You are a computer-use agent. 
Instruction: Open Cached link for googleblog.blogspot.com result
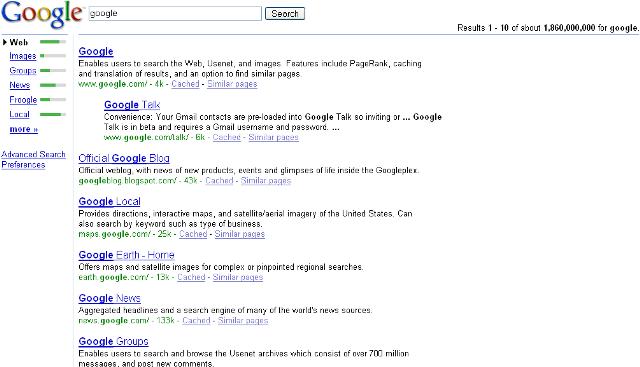click(x=219, y=181)
